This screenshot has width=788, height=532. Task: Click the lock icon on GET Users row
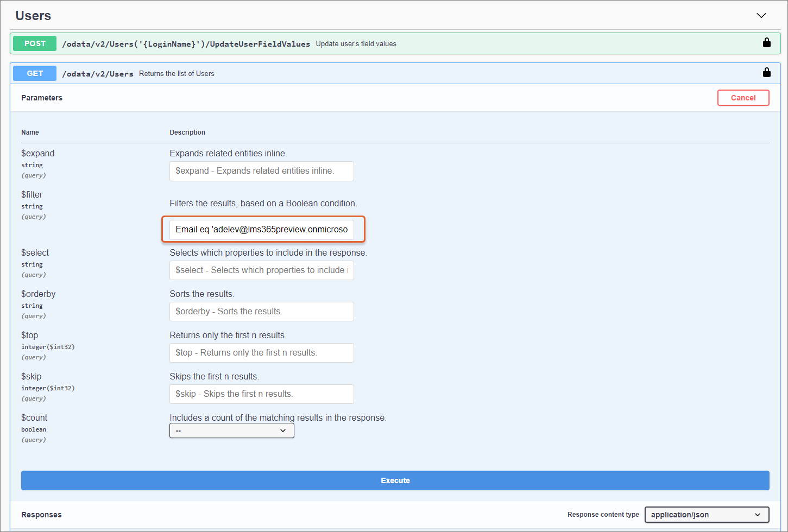click(x=766, y=73)
